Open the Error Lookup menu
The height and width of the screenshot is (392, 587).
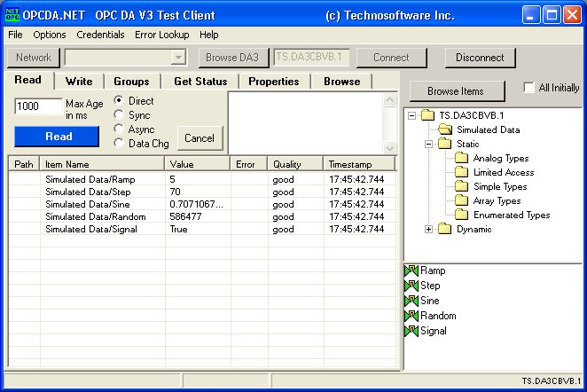[161, 35]
